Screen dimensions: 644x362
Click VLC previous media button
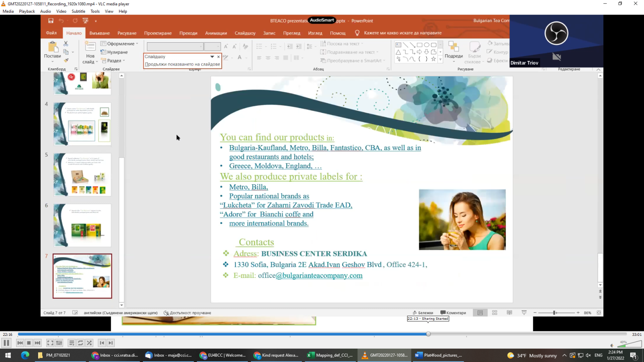click(20, 343)
